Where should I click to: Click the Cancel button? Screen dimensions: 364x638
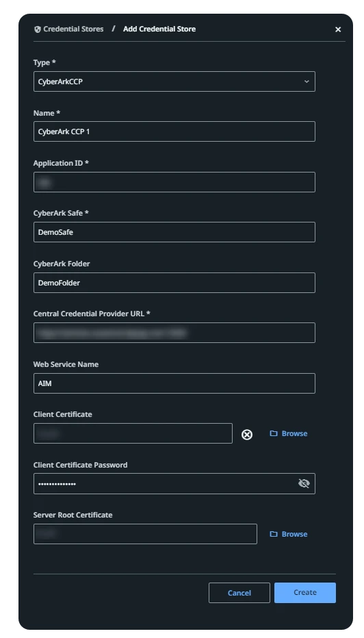pos(239,593)
